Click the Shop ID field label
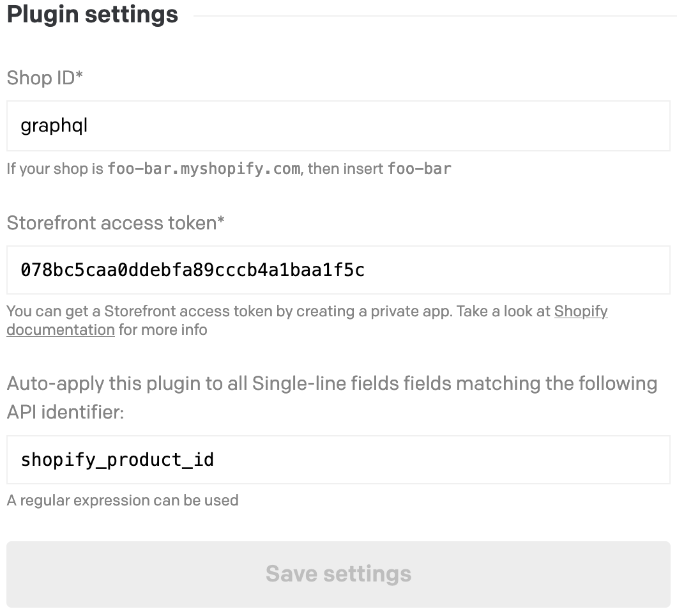This screenshot has height=616, width=677. click(x=41, y=79)
